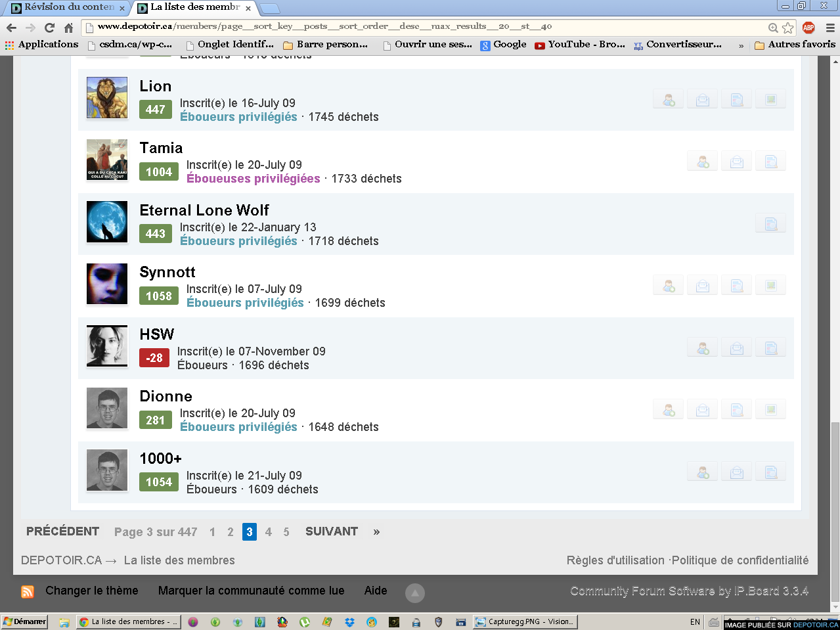The width and height of the screenshot is (840, 630).
Task: Click the Démarrer start button
Action: [x=25, y=621]
